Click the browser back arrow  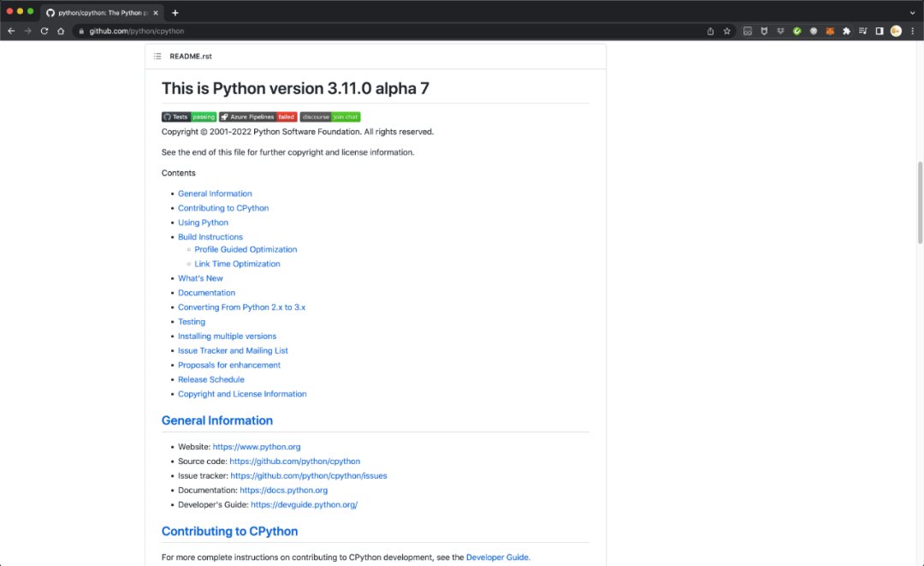click(x=11, y=31)
